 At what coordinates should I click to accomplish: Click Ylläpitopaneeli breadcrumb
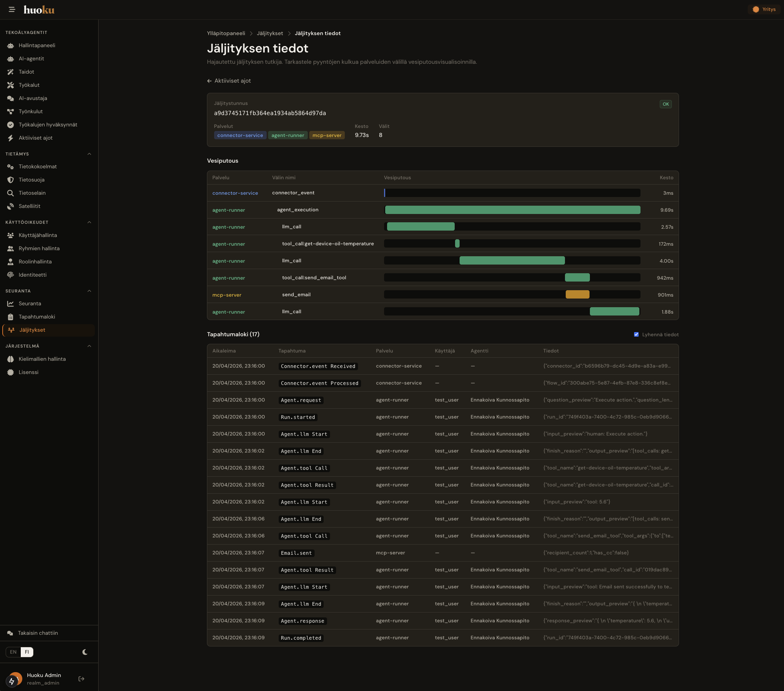226,33
